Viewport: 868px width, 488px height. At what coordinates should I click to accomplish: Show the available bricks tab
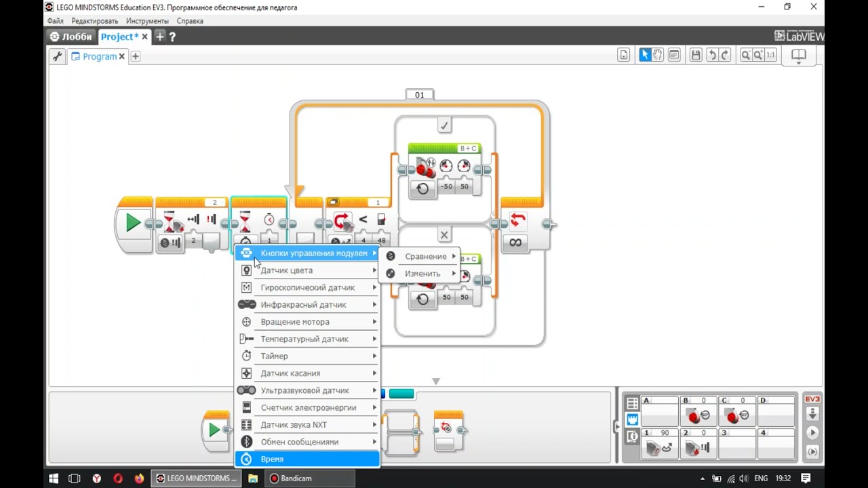pyautogui.click(x=632, y=403)
